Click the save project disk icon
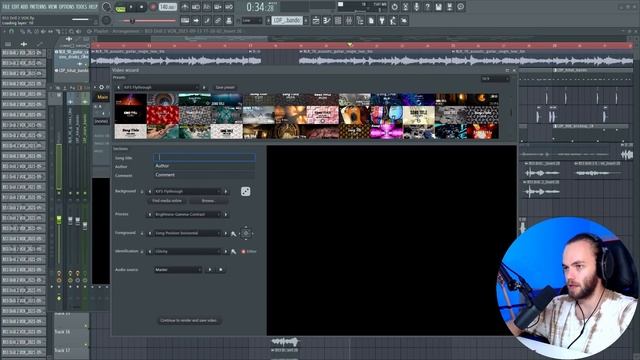Image resolution: width=640 pixels, height=360 pixels. 438,7
